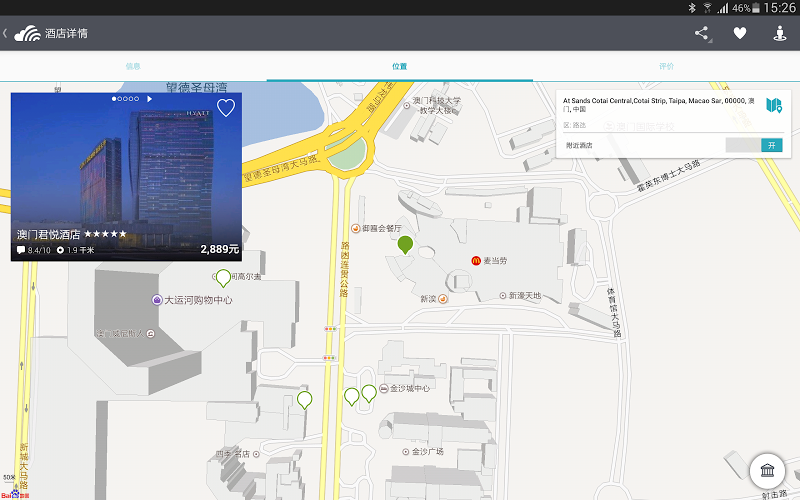800x500 pixels.
Task: Select the 位置 location tab
Action: tap(399, 66)
